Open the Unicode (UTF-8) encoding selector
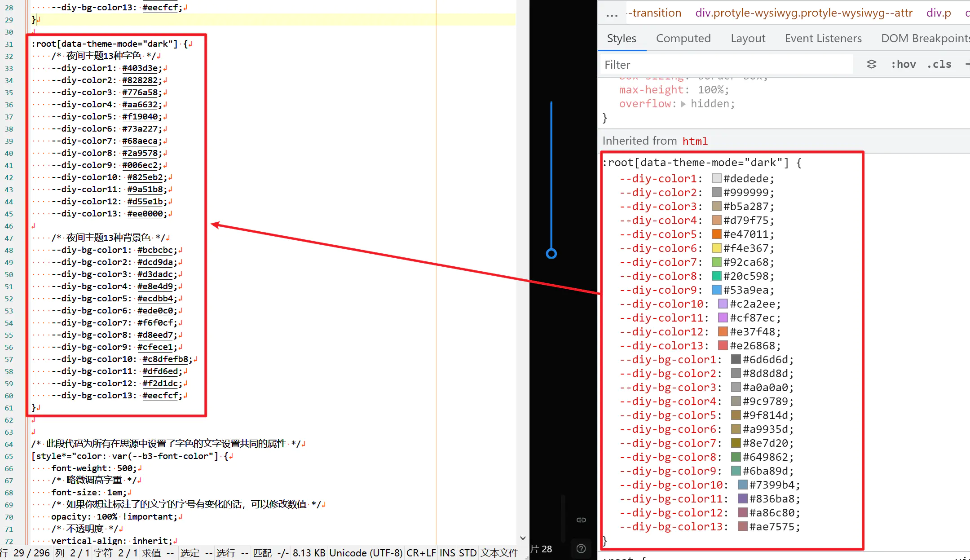The image size is (970, 560). (366, 553)
